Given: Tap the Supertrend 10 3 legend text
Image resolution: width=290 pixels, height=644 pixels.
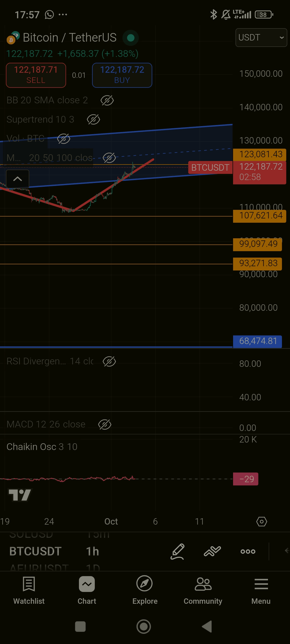Looking at the screenshot, I should pyautogui.click(x=40, y=119).
